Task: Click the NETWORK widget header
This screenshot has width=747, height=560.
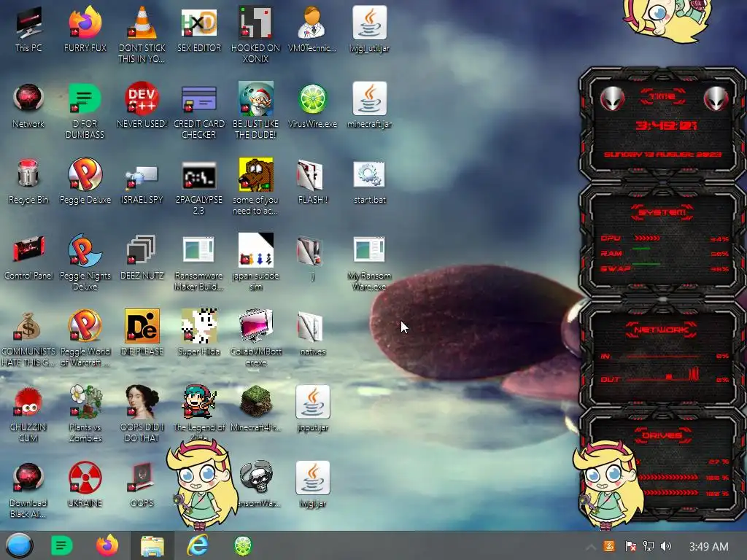Action: tap(662, 330)
